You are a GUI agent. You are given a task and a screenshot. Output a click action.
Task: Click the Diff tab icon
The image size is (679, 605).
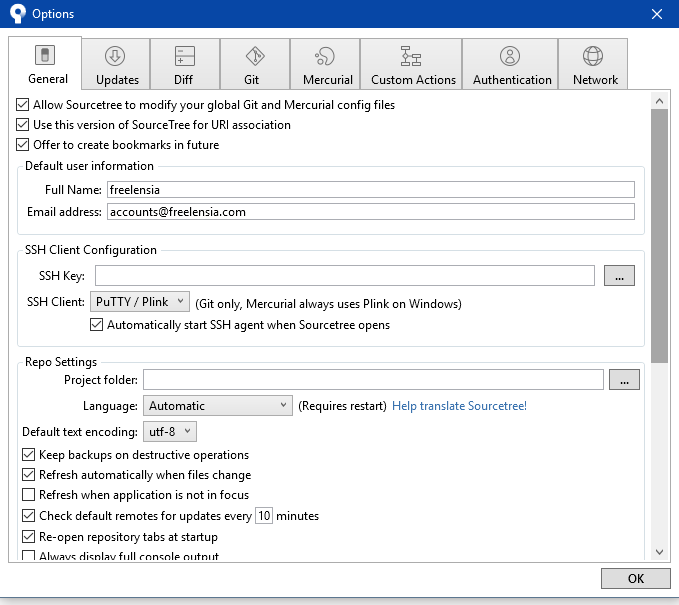tap(185, 56)
